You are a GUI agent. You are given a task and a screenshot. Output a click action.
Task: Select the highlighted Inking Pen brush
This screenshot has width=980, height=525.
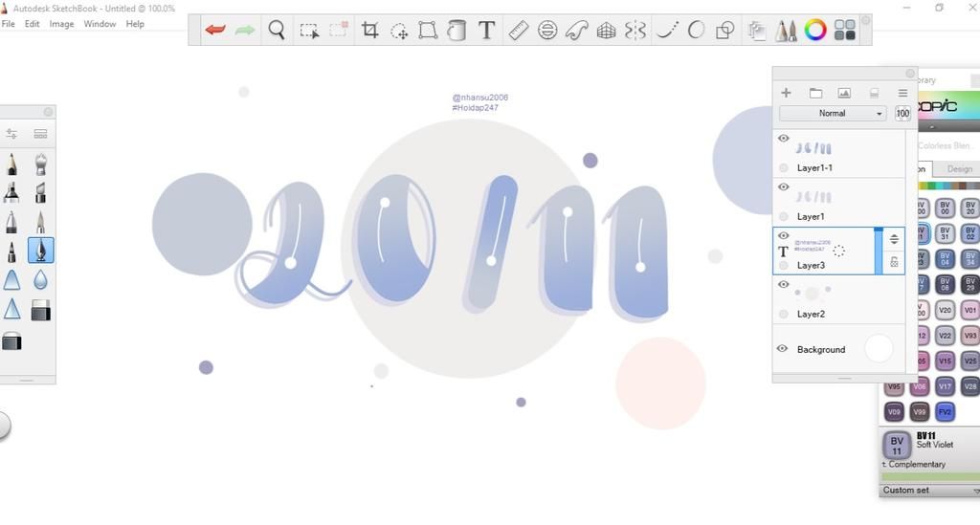(40, 251)
